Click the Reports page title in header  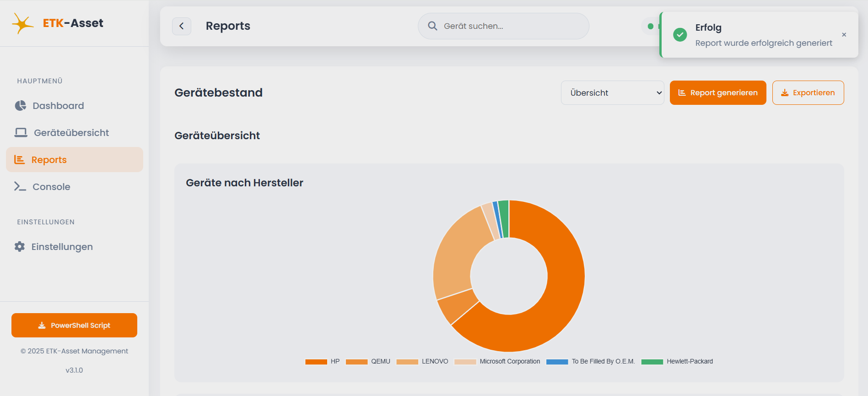pos(228,26)
